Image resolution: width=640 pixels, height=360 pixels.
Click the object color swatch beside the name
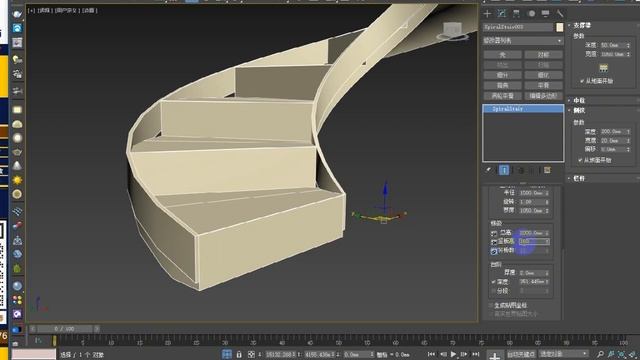559,27
